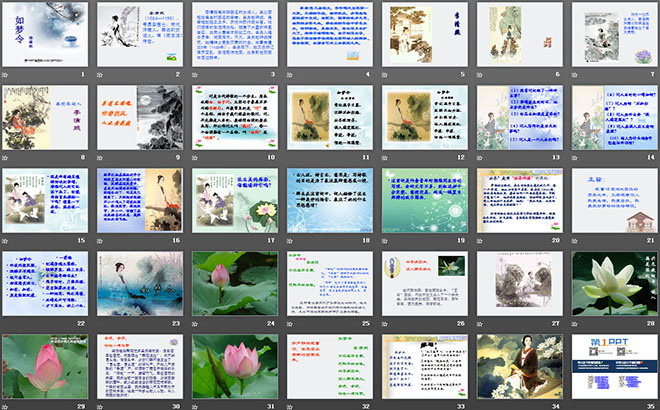
Task: Click the animation star under slide 5
Action: tap(385, 75)
